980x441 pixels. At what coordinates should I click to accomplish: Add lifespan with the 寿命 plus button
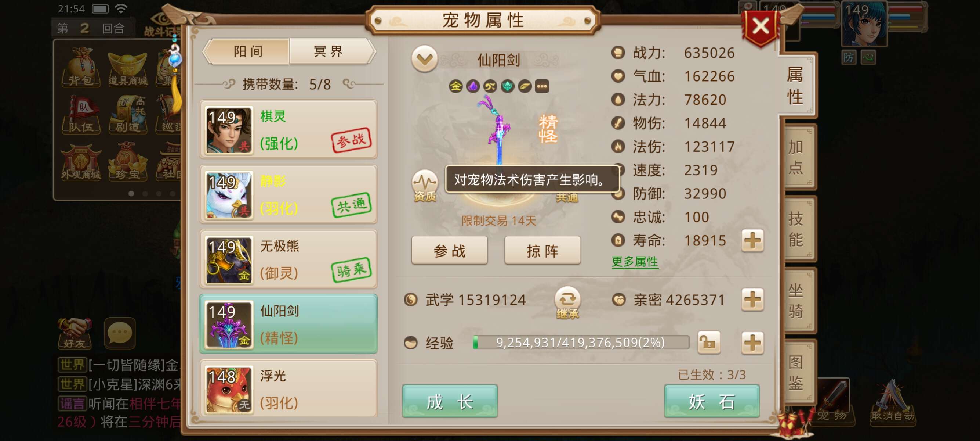pyautogui.click(x=752, y=241)
